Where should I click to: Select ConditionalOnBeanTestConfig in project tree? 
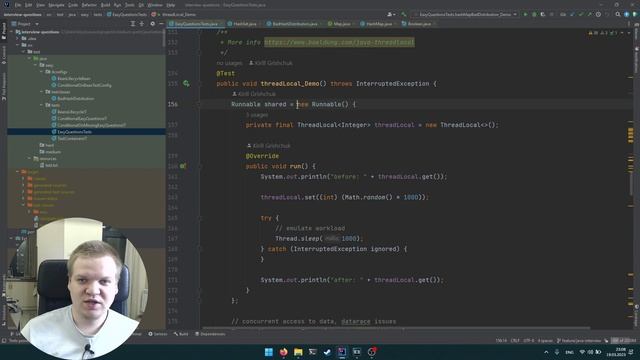tap(82, 85)
